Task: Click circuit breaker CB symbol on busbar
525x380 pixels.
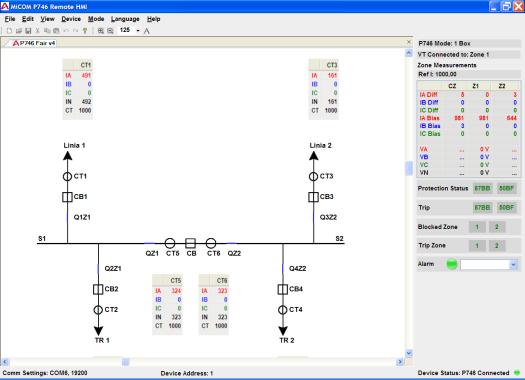Action: point(190,243)
